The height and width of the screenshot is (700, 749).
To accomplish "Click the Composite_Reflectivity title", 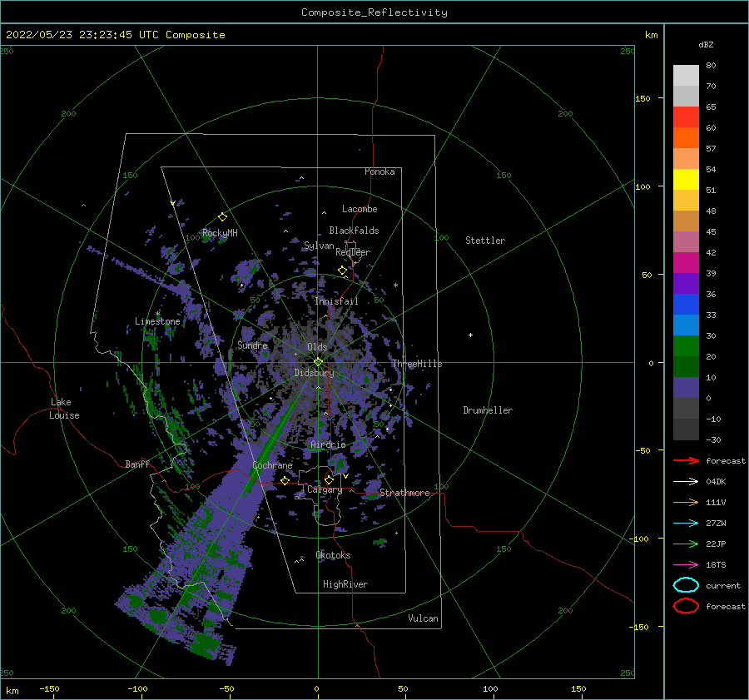I will (374, 12).
